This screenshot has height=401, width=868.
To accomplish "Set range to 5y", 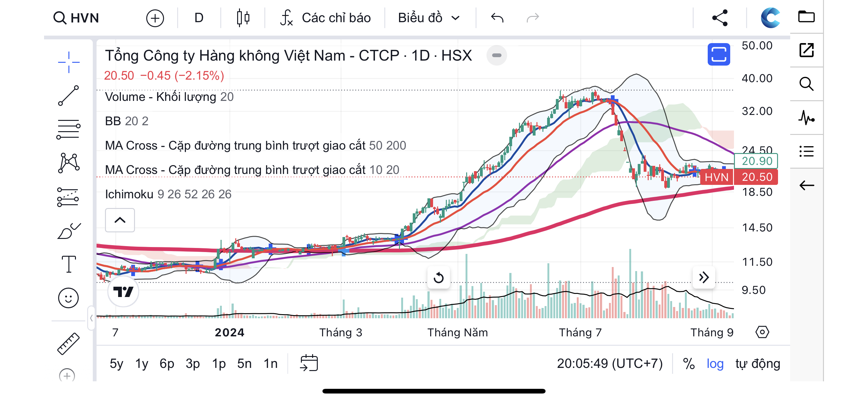I will tap(117, 363).
